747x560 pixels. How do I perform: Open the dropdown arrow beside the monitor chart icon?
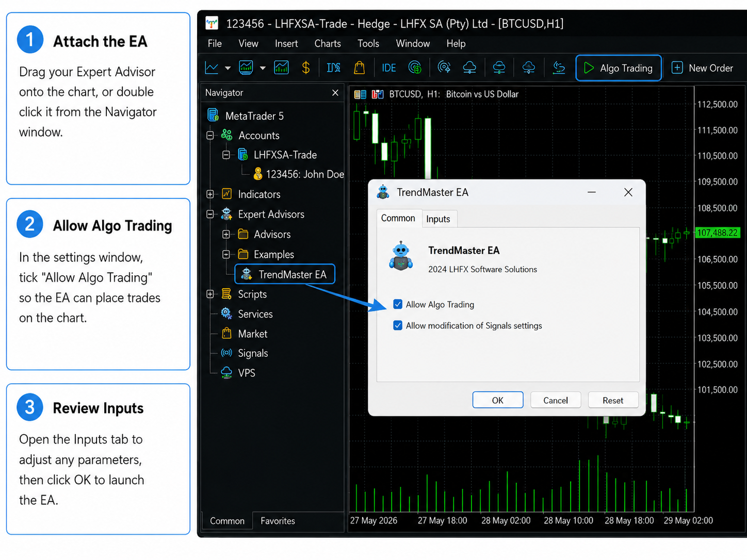pyautogui.click(x=263, y=68)
